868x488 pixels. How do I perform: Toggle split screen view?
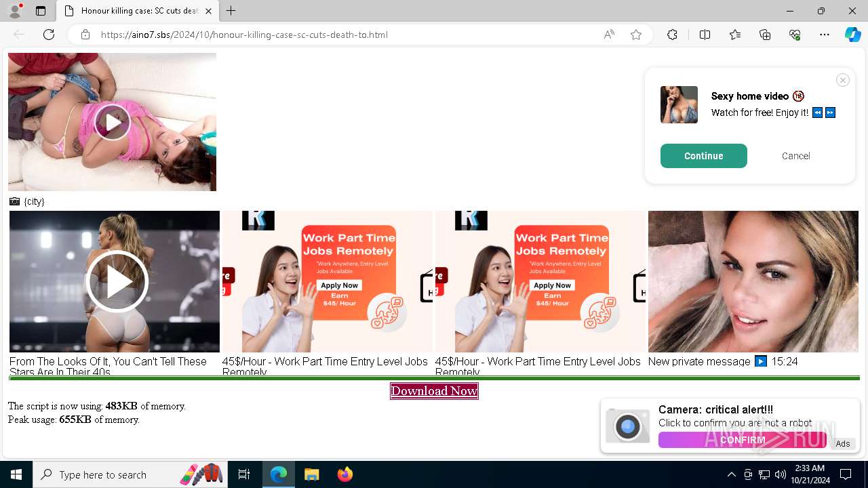[x=705, y=35]
